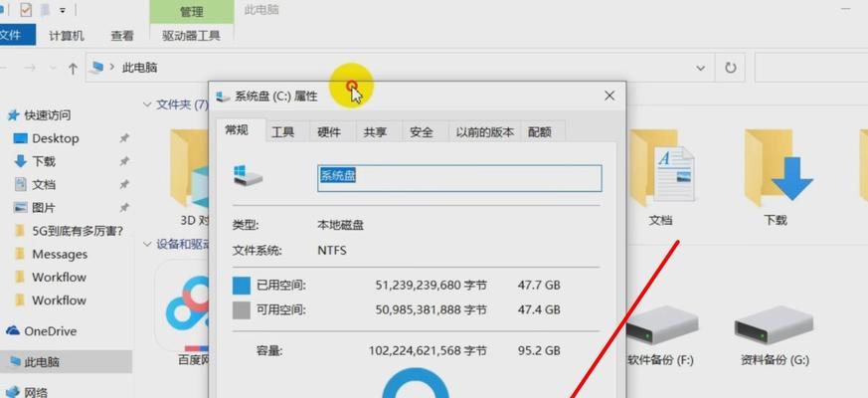The width and height of the screenshot is (868, 398).
Task: Select 此电脑 in navigation pane
Action: pyautogui.click(x=42, y=362)
